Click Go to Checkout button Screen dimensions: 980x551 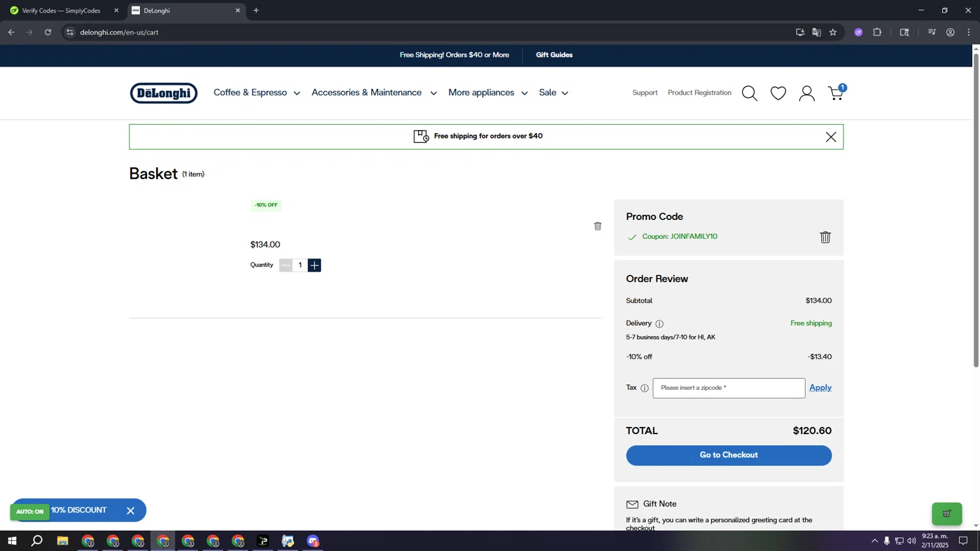728,455
